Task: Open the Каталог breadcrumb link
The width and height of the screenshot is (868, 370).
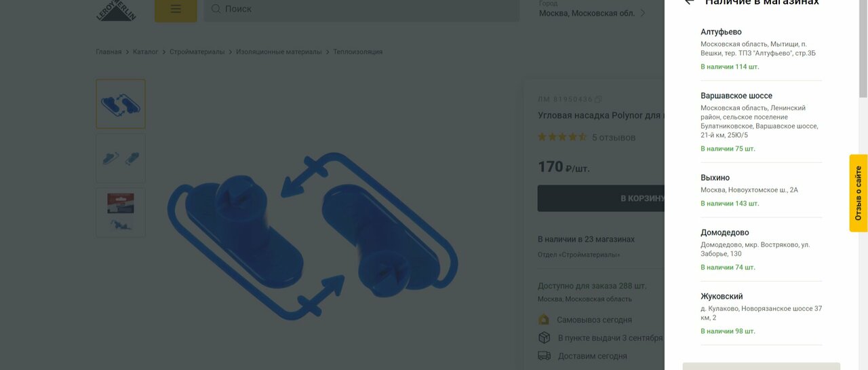Action: [x=146, y=52]
